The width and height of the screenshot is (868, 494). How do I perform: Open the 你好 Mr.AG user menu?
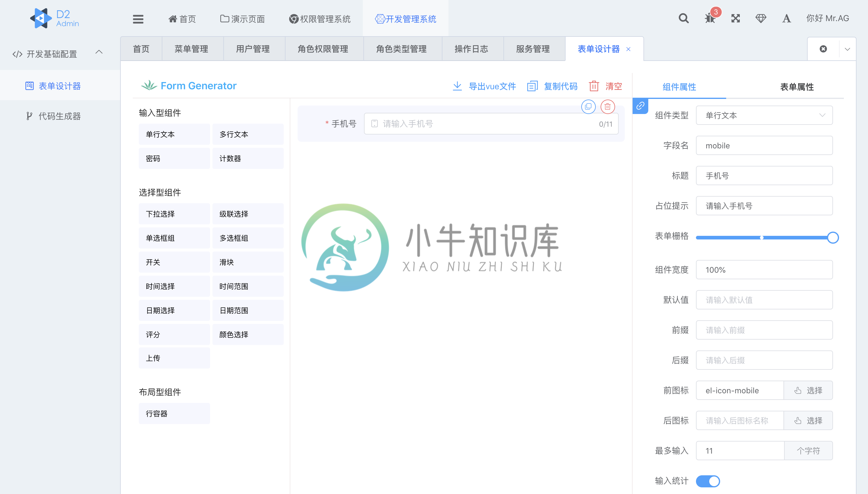[828, 18]
